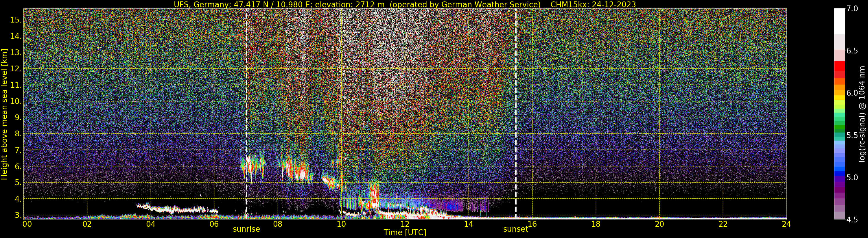
Task: Click time tick label '14'
Action: (468, 224)
